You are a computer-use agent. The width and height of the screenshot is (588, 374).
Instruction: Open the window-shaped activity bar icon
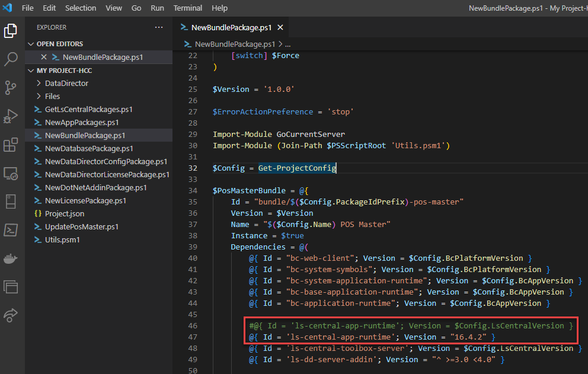click(11, 287)
